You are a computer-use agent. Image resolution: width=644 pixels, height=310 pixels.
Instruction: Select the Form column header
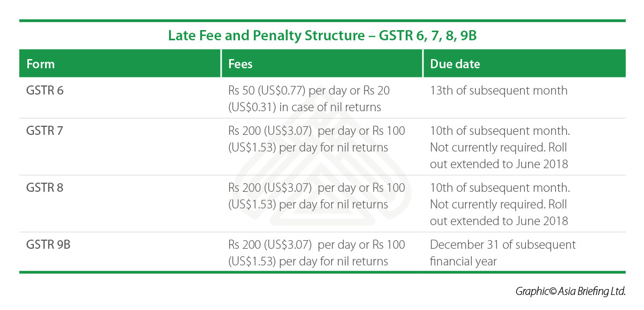(x=41, y=64)
